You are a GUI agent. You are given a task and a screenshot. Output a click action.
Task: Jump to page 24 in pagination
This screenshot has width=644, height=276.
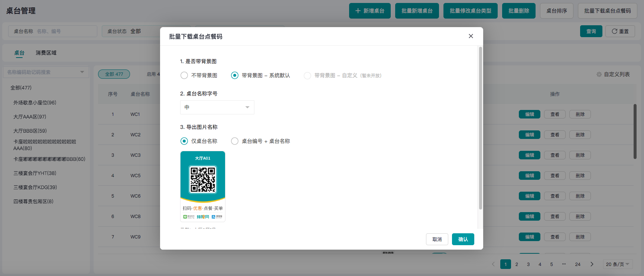click(578, 264)
